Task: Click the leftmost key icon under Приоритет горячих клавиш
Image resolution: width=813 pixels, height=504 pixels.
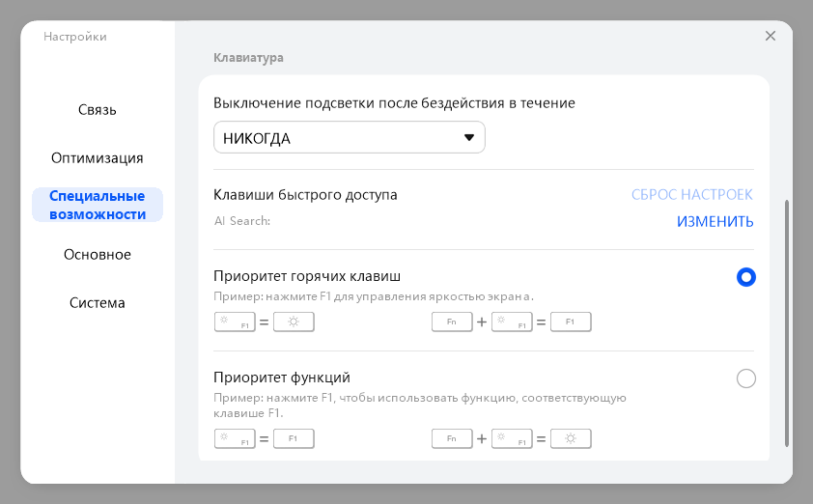Action: pos(234,322)
